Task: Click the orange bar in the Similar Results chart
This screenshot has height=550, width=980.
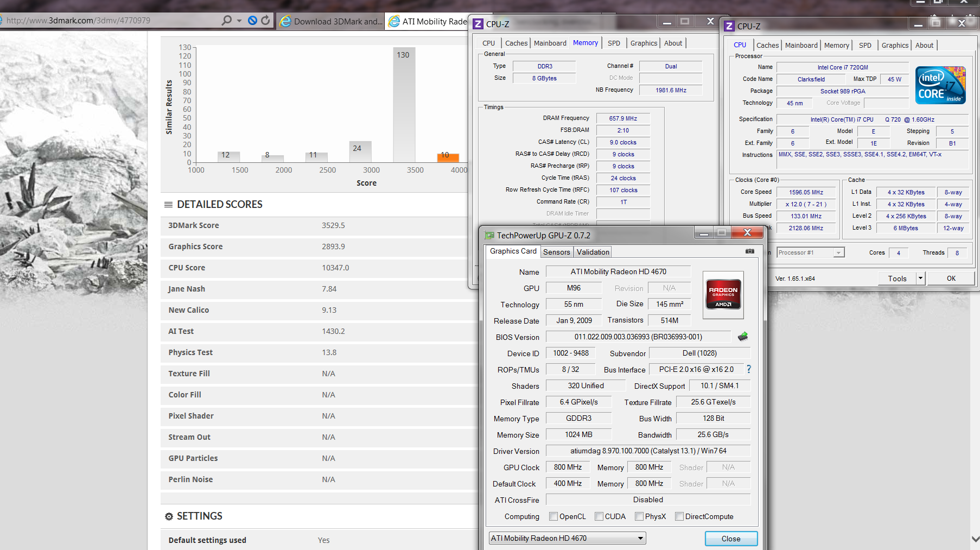Action: click(x=448, y=158)
